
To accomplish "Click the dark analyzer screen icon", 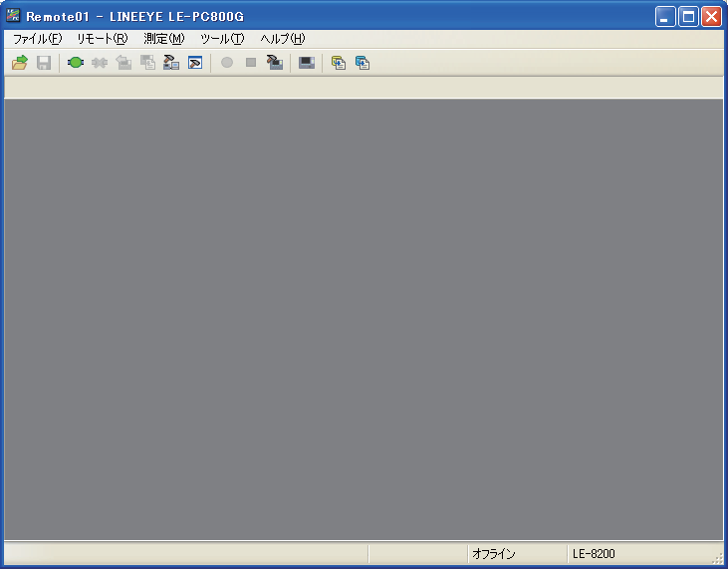I will pos(307,62).
